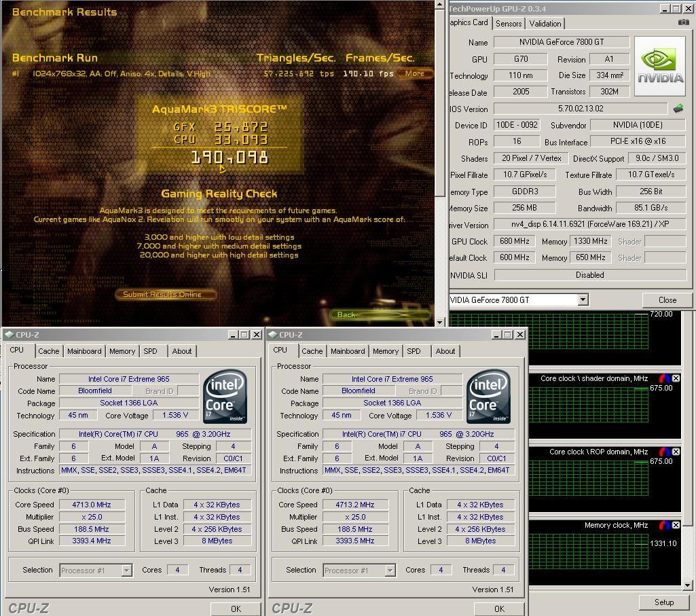Click Setup button in hardware monitor
This screenshot has width=696, height=616.
(x=664, y=602)
